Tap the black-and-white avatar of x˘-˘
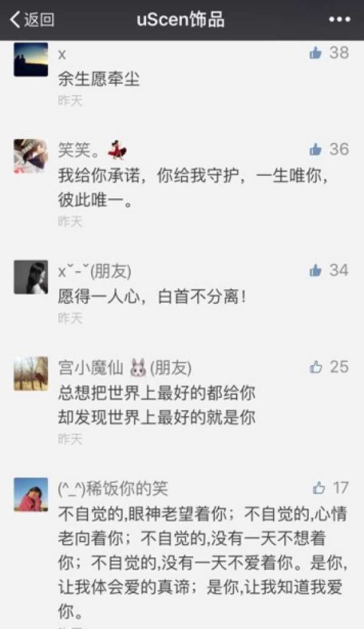Image resolution: width=364 pixels, height=629 pixels. click(x=31, y=277)
